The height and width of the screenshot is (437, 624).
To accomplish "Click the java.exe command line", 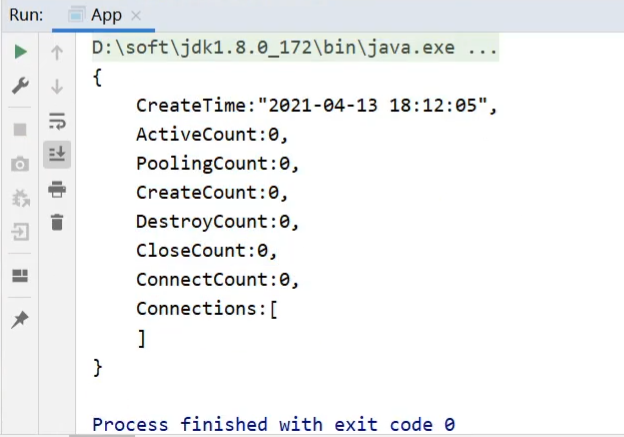I will click(x=294, y=48).
